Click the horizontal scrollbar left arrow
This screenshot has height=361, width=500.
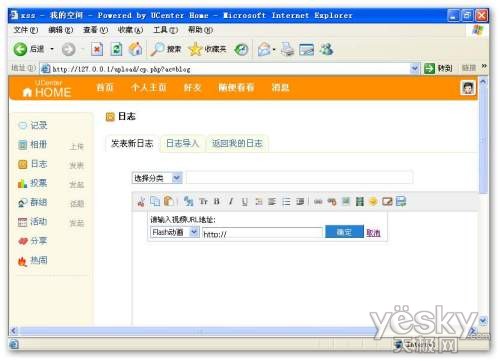tap(13, 331)
